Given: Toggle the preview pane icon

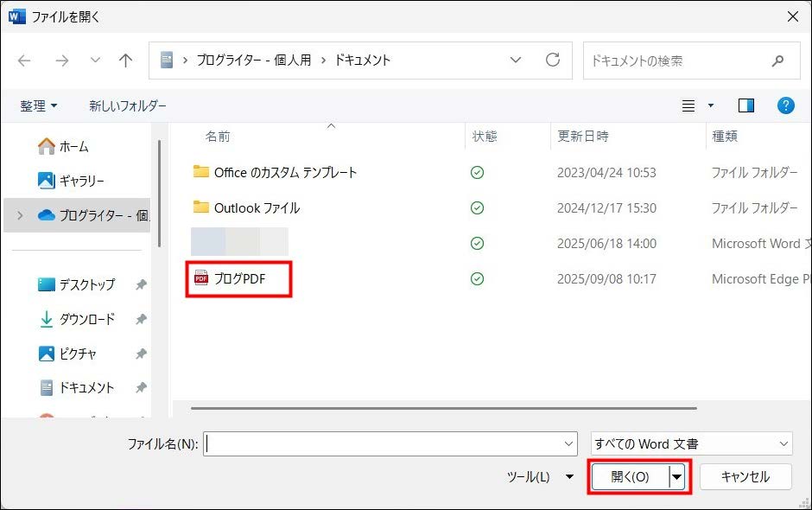Looking at the screenshot, I should click(746, 105).
